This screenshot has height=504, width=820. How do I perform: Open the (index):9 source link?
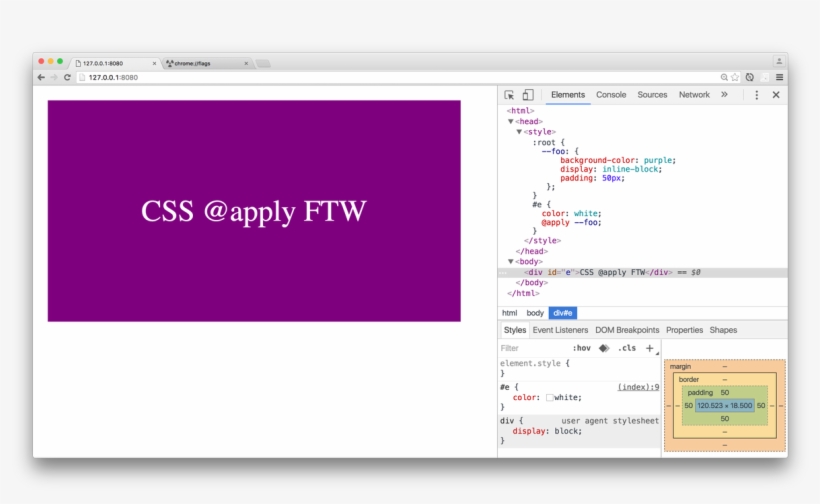[638, 386]
